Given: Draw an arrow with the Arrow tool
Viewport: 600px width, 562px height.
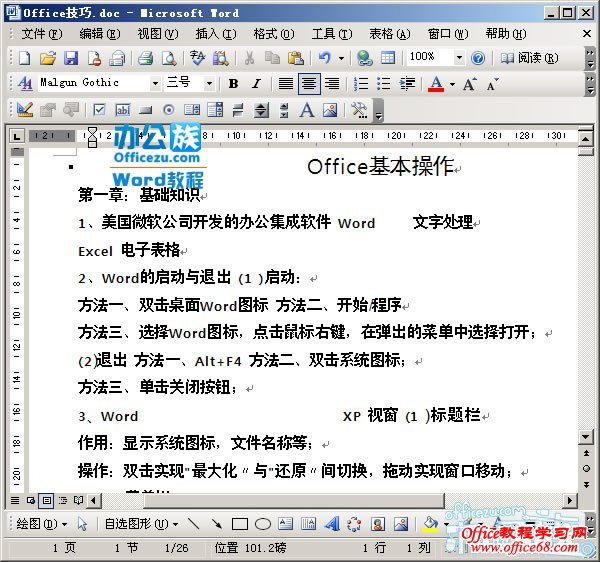Looking at the screenshot, I should (217, 524).
